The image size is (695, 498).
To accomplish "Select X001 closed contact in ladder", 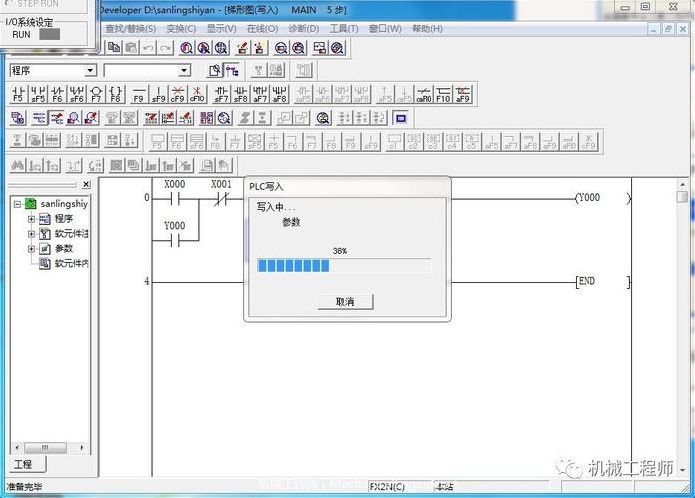I will pos(221,199).
